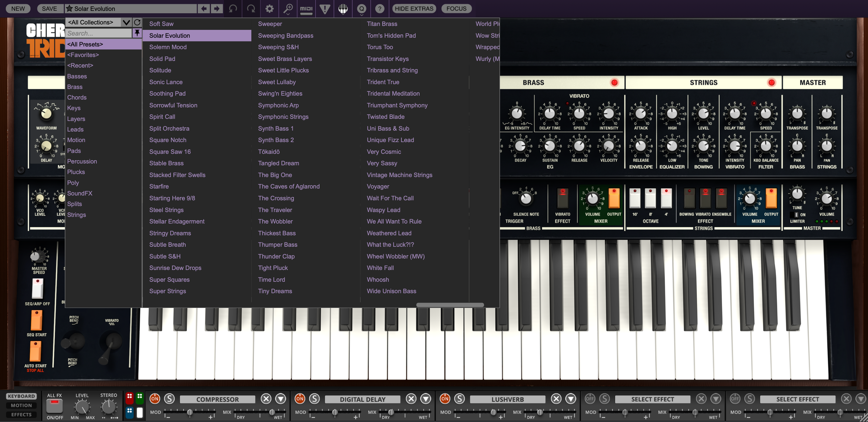Screen dimensions: 868x422
Task: Open settings with the gear icon
Action: (x=269, y=8)
